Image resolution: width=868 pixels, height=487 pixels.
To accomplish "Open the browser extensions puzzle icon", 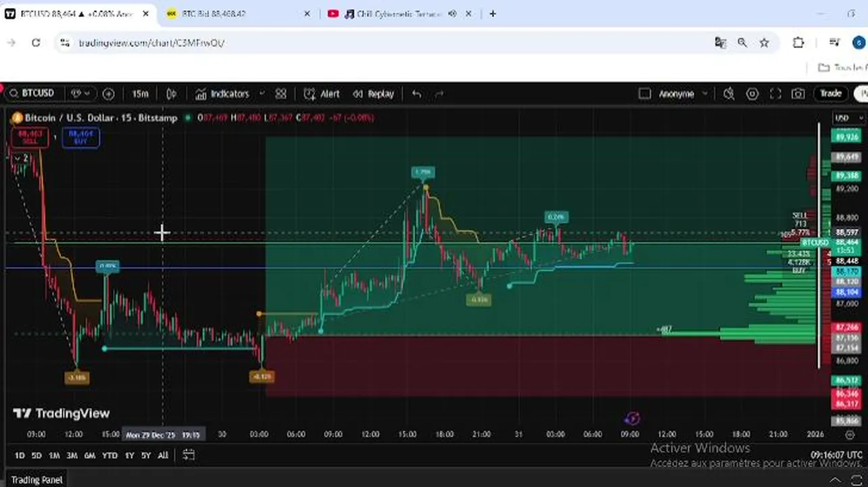I will tap(798, 43).
